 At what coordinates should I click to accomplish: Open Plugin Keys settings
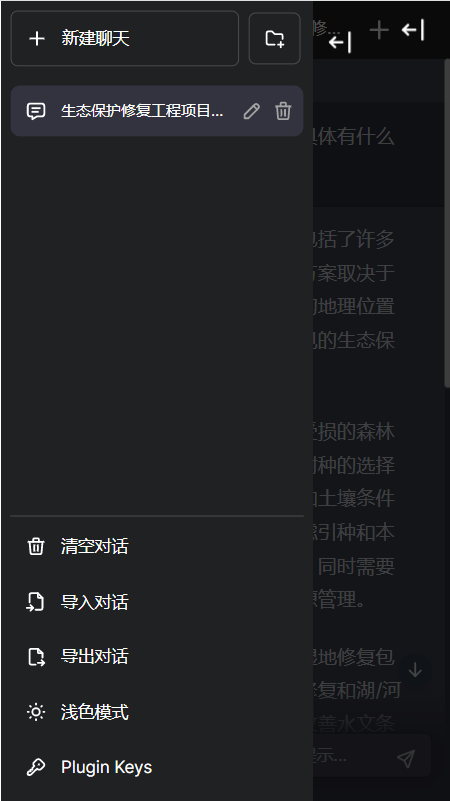157,767
